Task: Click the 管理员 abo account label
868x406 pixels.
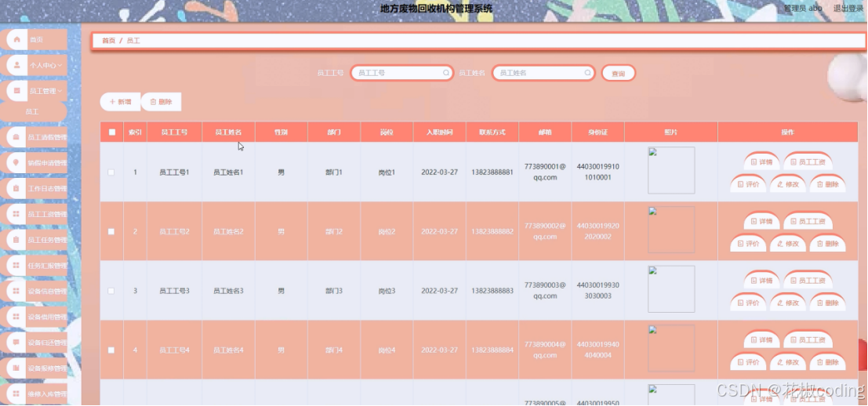Action: 803,9
